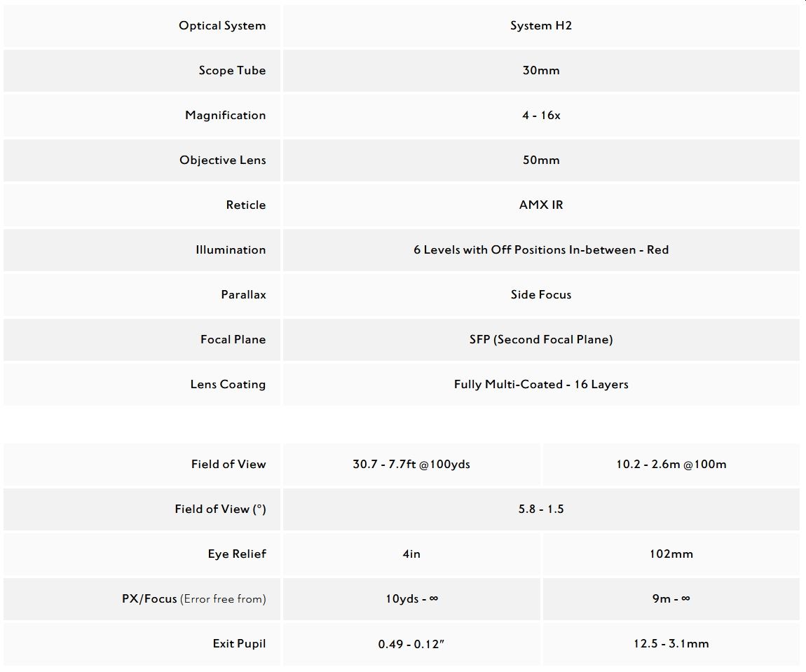Click the SFP (Second Focal Plane) value
Viewport: 806px width, 672px height.
[x=541, y=340]
